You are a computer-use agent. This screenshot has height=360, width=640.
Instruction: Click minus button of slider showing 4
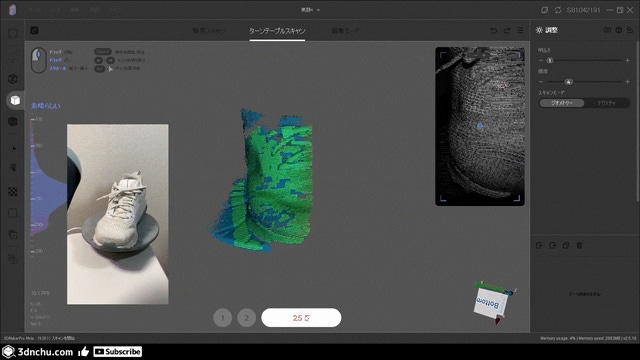click(541, 82)
